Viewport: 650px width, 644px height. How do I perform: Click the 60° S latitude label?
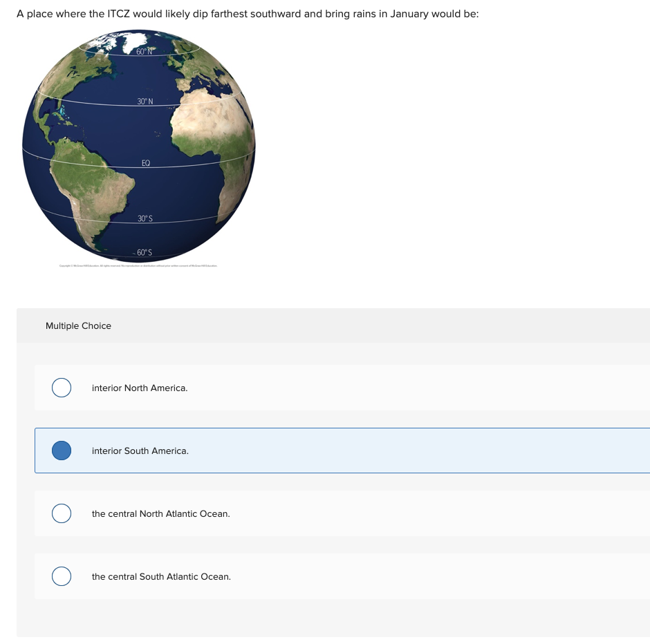click(143, 252)
